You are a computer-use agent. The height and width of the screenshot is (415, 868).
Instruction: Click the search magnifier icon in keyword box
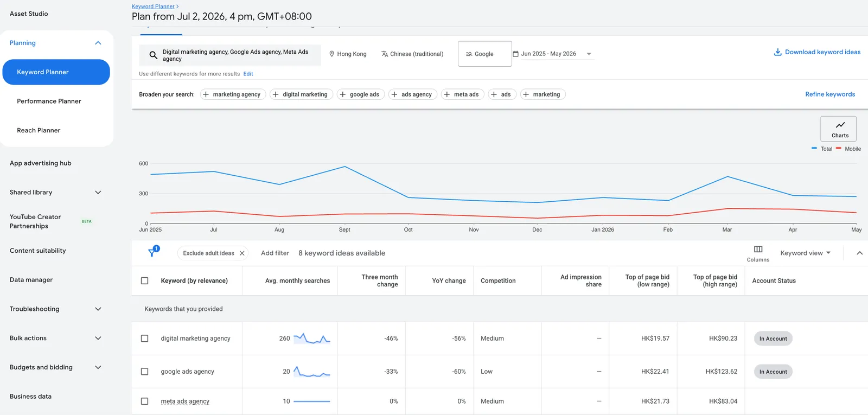pyautogui.click(x=154, y=55)
